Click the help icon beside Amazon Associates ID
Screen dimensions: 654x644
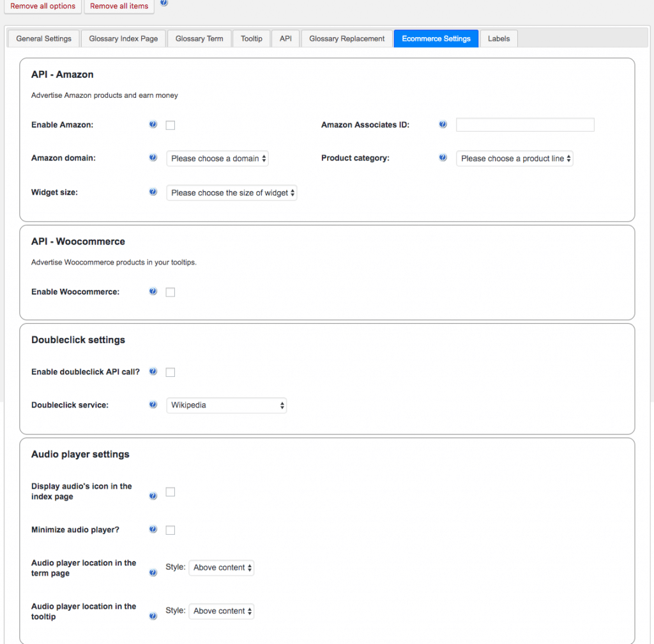443,125
